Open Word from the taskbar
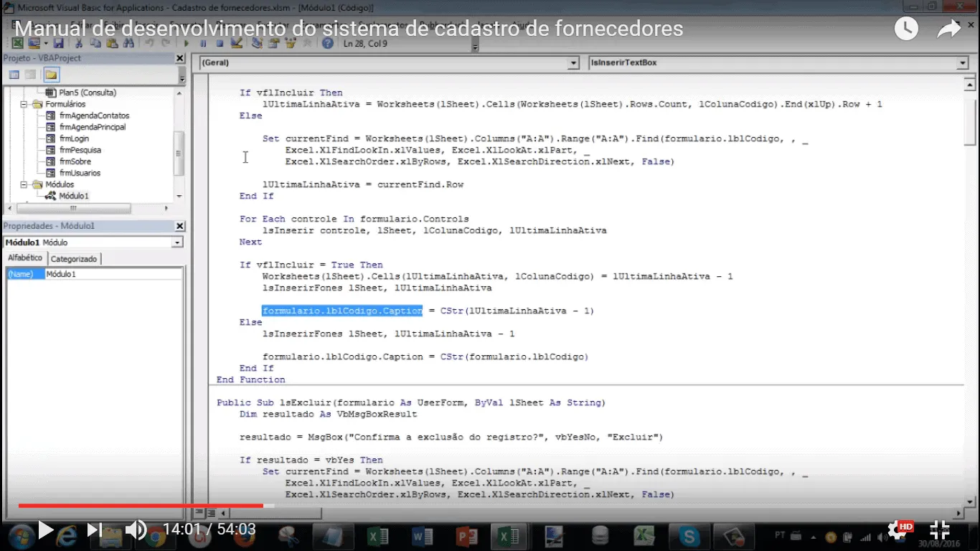The width and height of the screenshot is (980, 551). 422,536
